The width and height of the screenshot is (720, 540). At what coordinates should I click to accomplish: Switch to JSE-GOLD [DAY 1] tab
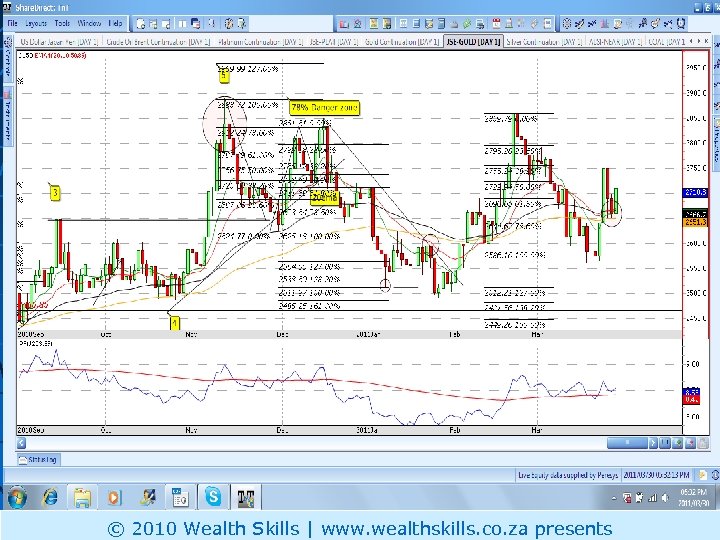[473, 42]
